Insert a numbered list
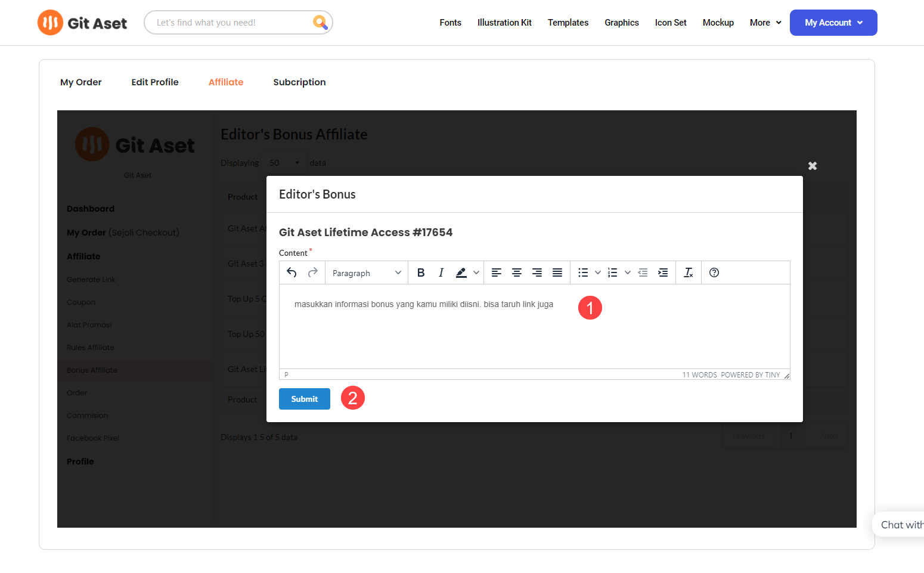The image size is (924, 573). 613,272
